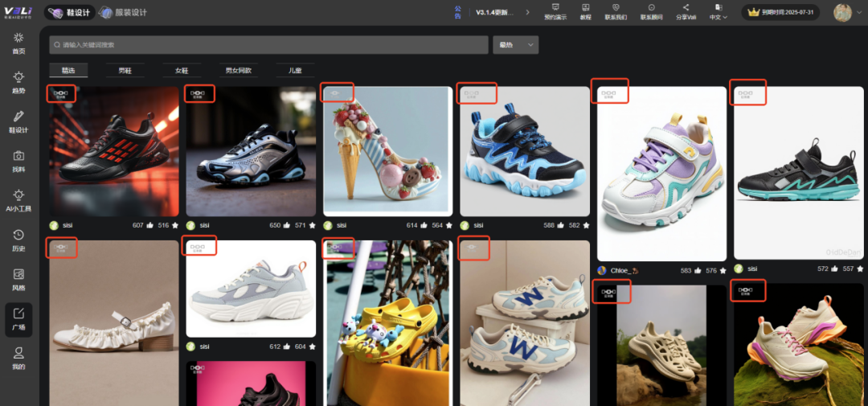Image resolution: width=868 pixels, height=406 pixels.
Task: Switch to the 服装设计 top tab
Action: 123,12
